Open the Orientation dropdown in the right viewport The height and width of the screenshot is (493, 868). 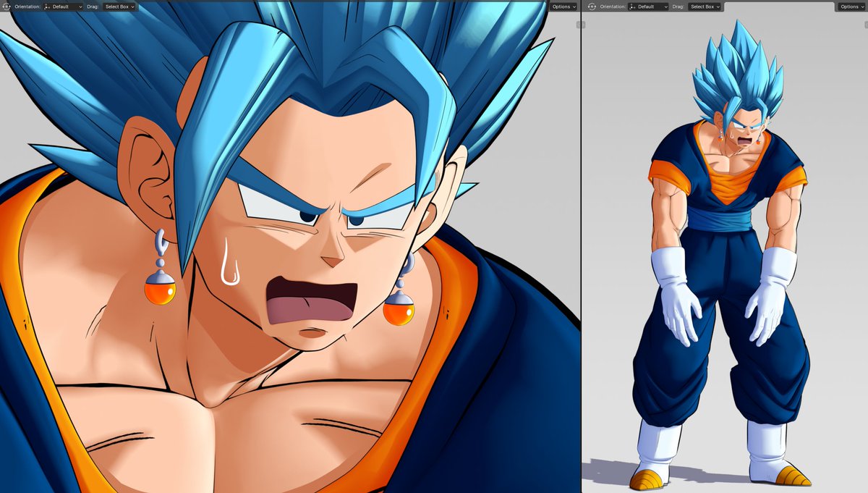(648, 7)
